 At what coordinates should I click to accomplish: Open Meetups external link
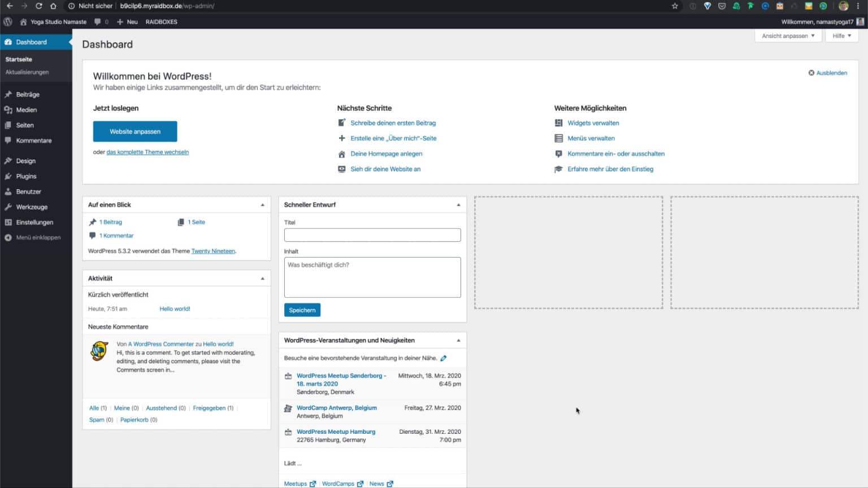[x=300, y=483]
